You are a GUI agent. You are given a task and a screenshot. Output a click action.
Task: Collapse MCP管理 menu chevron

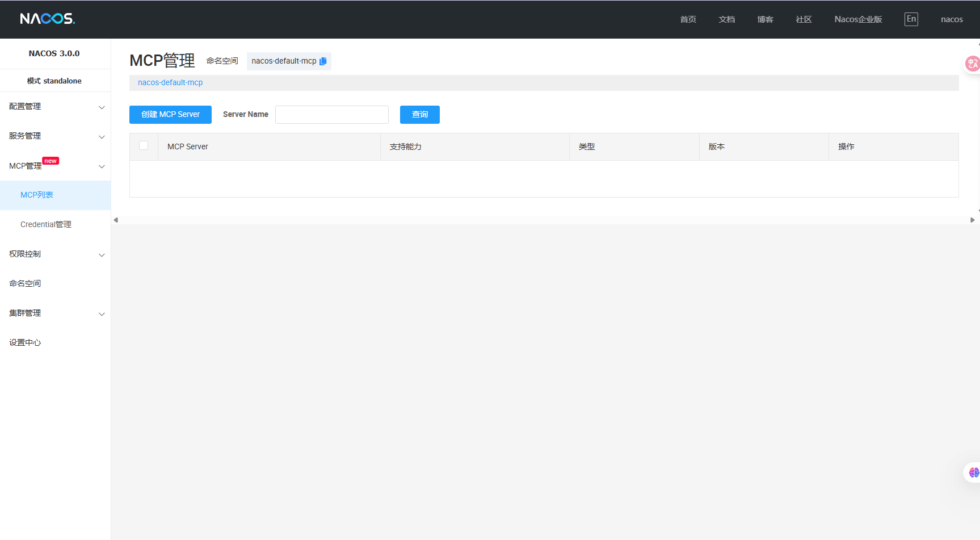102,166
